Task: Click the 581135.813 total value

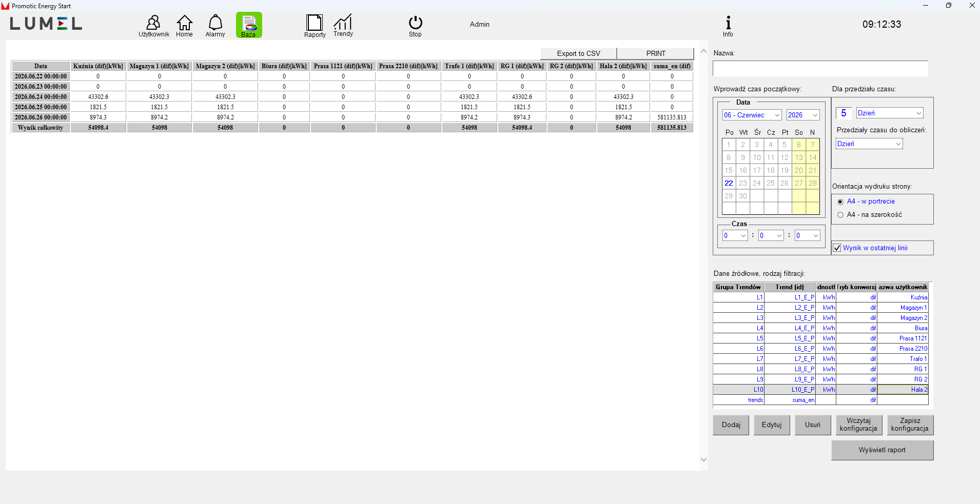Action: (672, 128)
